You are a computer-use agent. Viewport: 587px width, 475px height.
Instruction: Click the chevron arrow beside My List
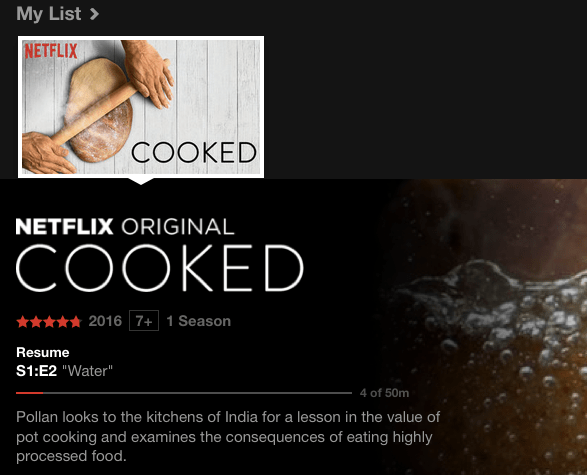pos(94,14)
